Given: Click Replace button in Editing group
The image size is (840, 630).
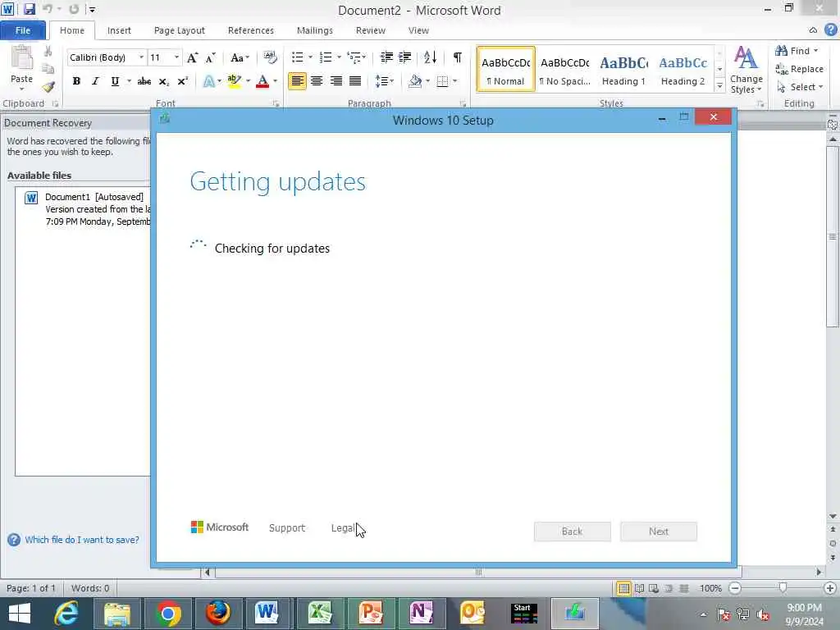Looking at the screenshot, I should click(800, 69).
